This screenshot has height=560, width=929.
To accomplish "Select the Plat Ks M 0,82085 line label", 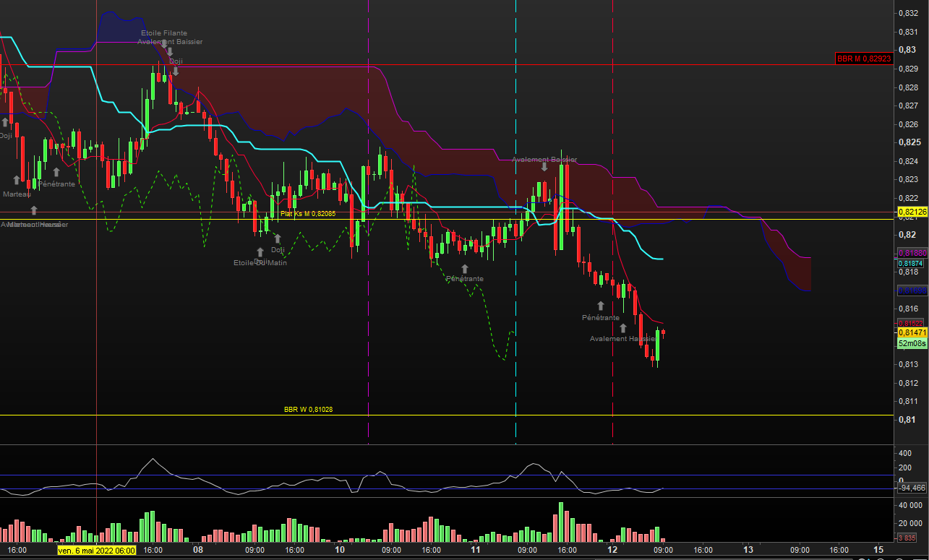I will [x=308, y=214].
